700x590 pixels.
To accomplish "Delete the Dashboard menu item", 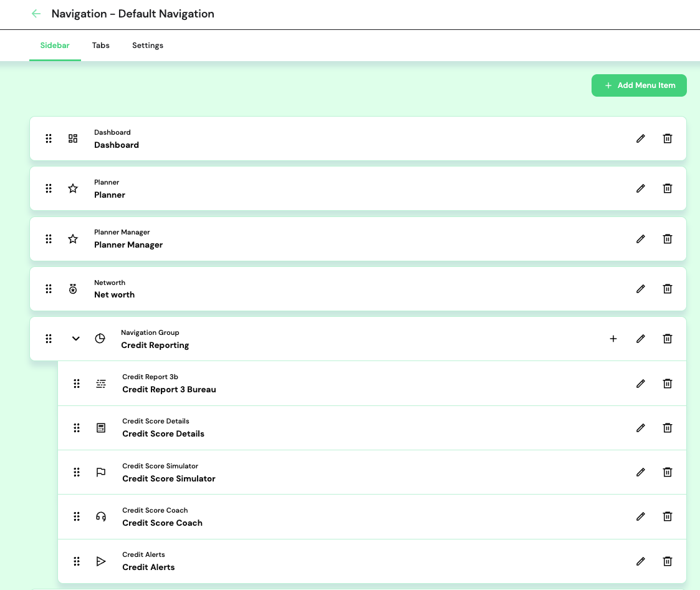I will [668, 138].
